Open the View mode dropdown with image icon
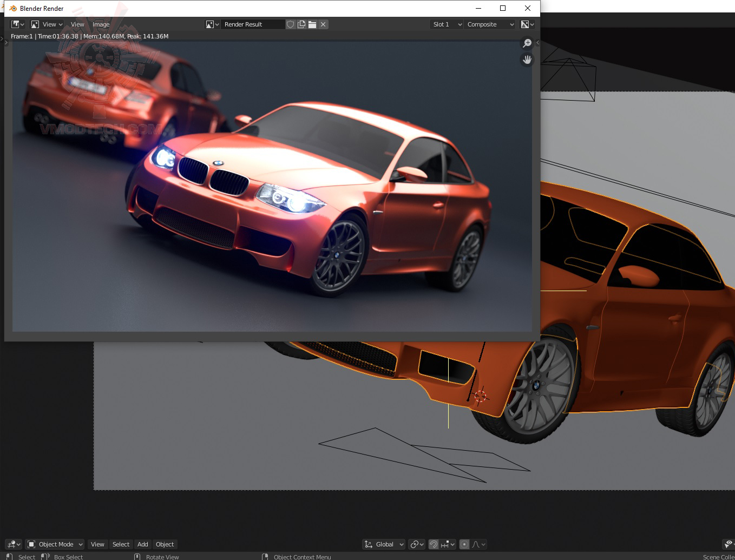Viewport: 735px width, 560px height. [x=47, y=24]
